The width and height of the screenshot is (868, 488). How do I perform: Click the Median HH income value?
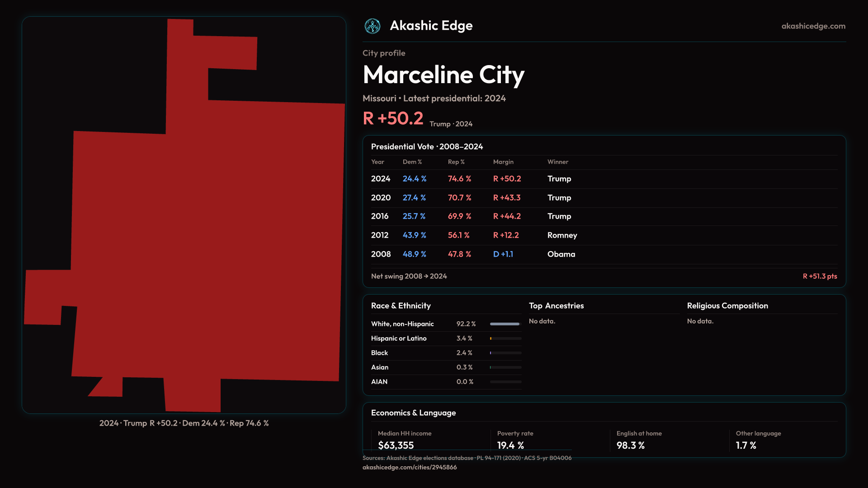[396, 445]
